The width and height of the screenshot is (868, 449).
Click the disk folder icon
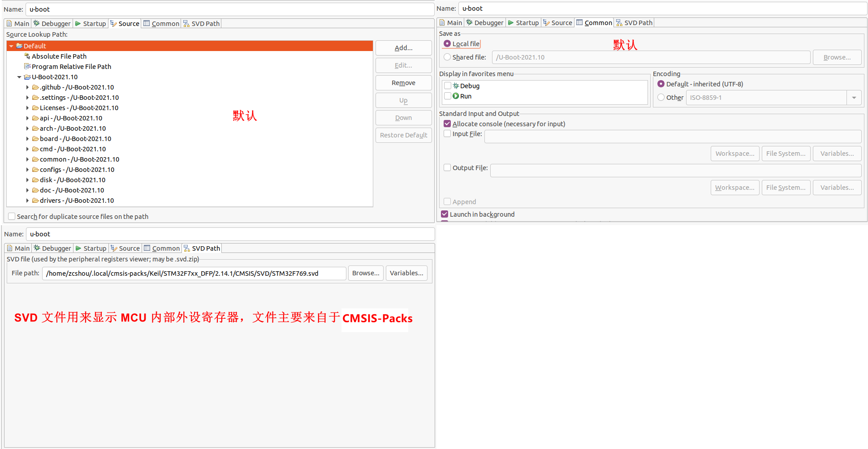(x=35, y=180)
